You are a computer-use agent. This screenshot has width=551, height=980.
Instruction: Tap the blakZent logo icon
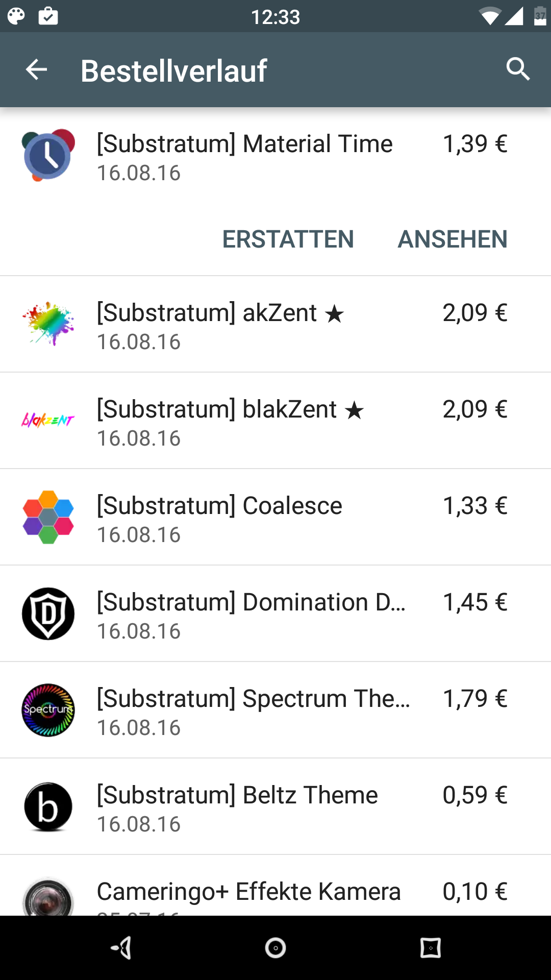pos(48,420)
